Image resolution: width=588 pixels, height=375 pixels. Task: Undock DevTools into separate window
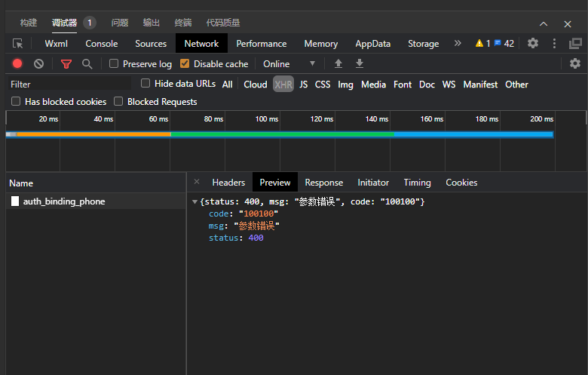(x=575, y=44)
